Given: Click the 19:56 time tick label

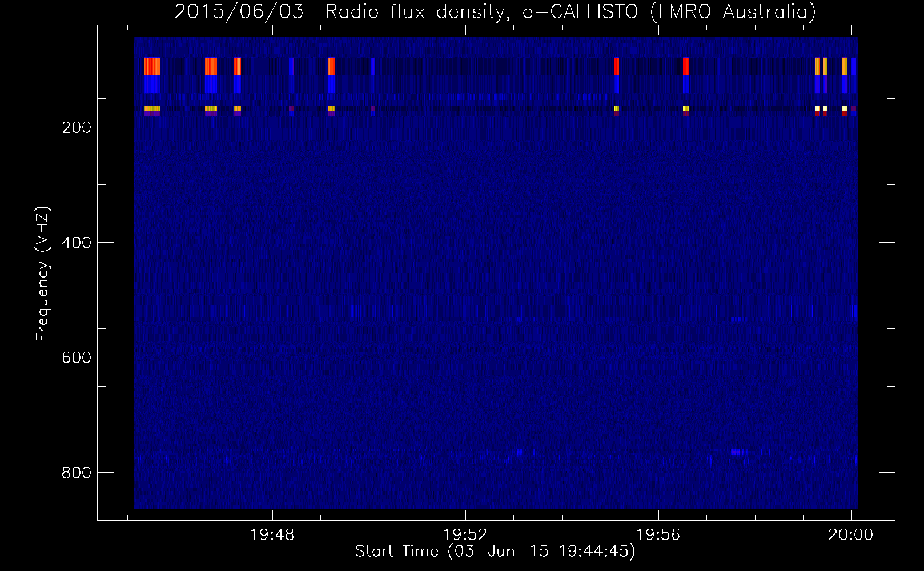Looking at the screenshot, I should 658,535.
